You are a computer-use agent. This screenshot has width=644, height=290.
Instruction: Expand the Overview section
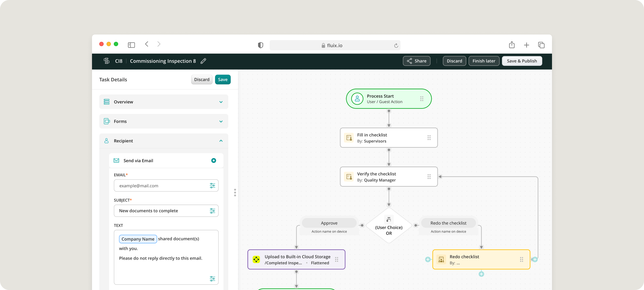(x=221, y=102)
